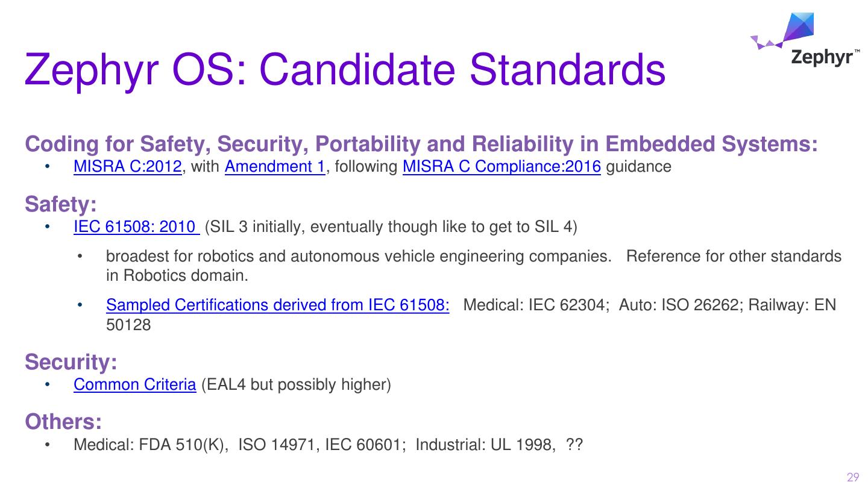Screen dimensions: 868x488
Task: Follow the Amendment 1 hyperlink
Action: [274, 166]
